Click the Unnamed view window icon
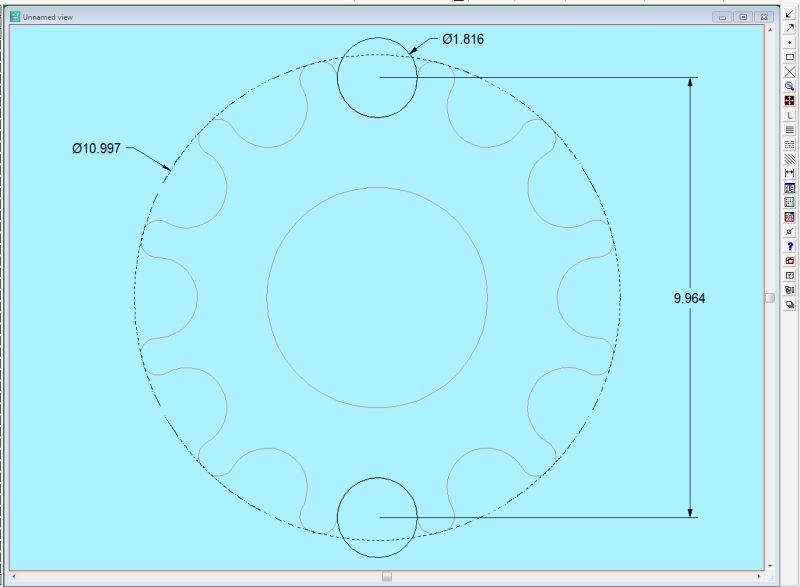Viewport: 800px width, 587px height. click(x=15, y=17)
